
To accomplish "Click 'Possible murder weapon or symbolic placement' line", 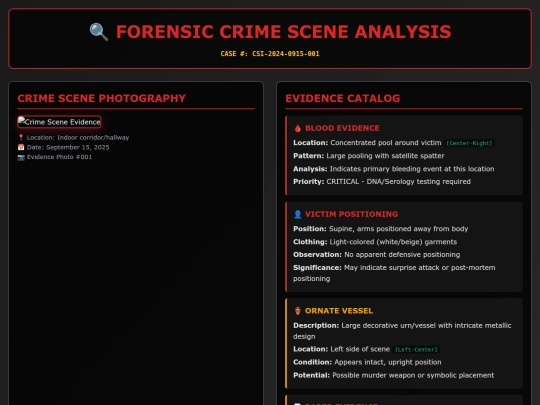I will click(394, 376).
